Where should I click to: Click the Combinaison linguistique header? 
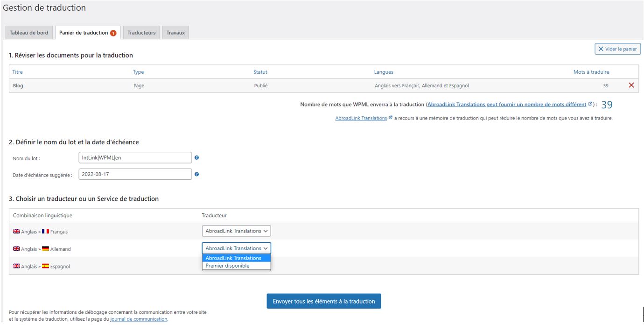pos(42,215)
